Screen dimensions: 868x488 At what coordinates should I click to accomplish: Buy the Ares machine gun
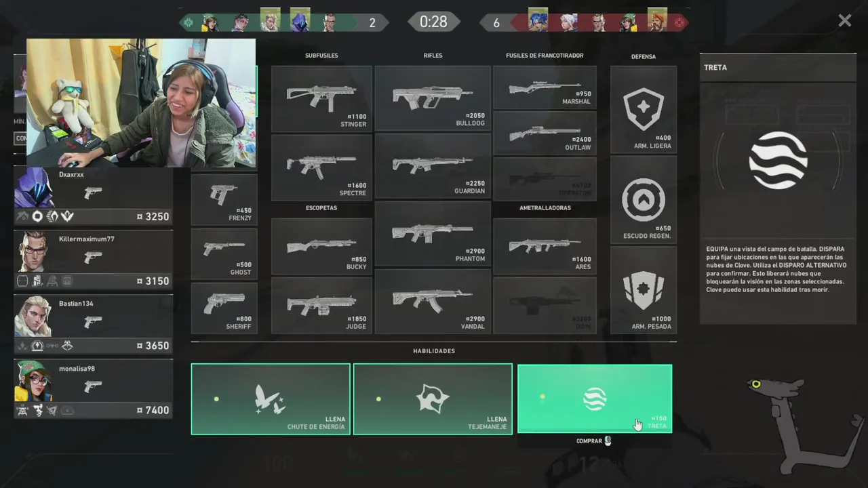tap(545, 247)
